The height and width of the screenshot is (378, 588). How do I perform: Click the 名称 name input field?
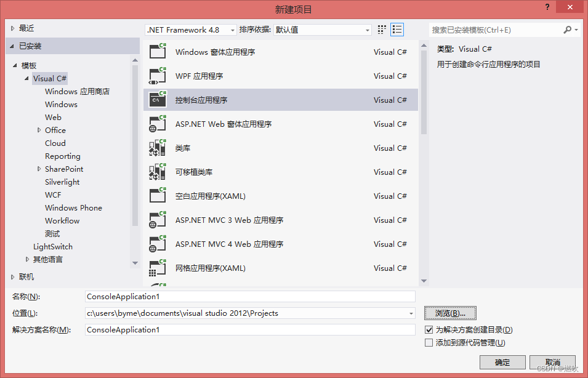pos(250,297)
